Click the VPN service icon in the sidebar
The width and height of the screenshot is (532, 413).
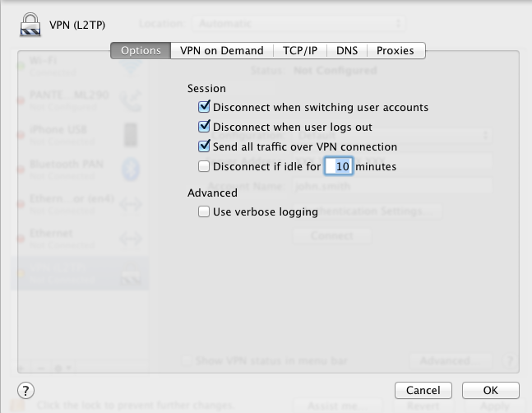pos(130,280)
